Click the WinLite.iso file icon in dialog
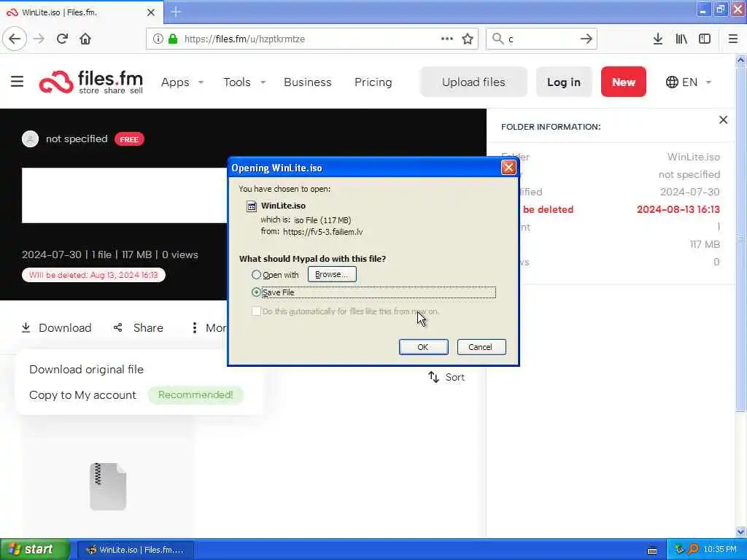 tap(251, 206)
